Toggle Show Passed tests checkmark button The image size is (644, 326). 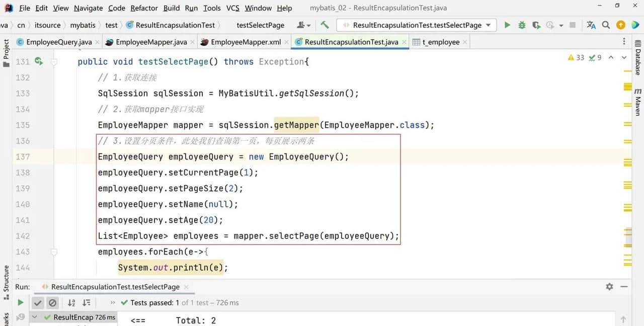pos(38,303)
